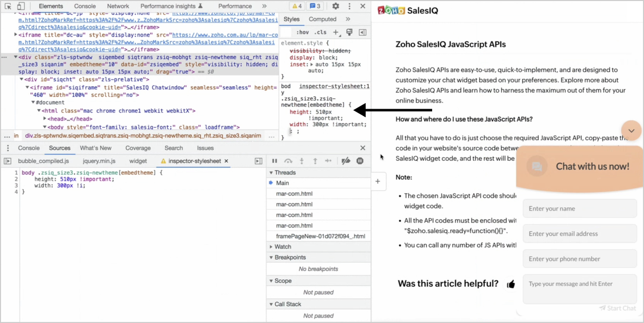Open the jquery.min.js file tab
Screen dimensions: 644x323
pyautogui.click(x=99, y=161)
